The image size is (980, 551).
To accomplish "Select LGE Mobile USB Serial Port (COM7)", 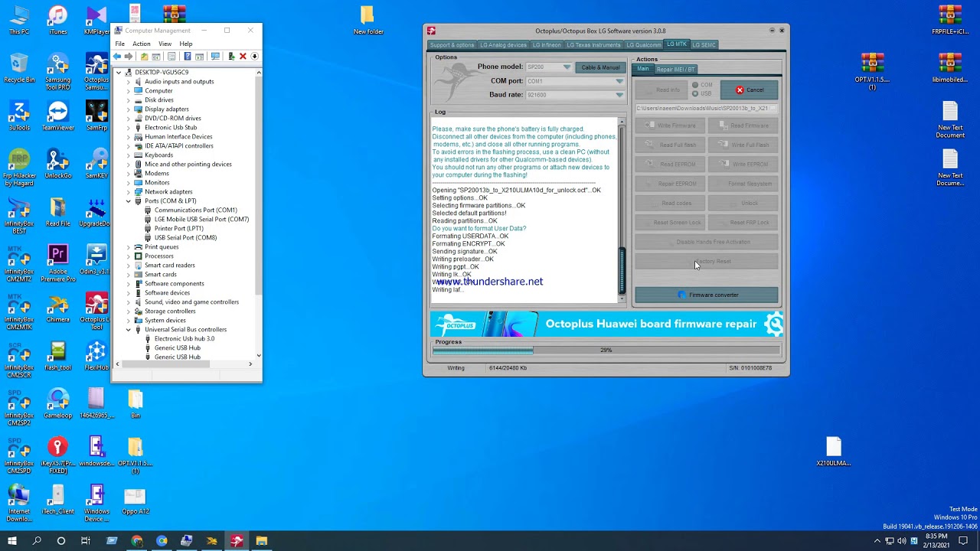I will coord(201,220).
